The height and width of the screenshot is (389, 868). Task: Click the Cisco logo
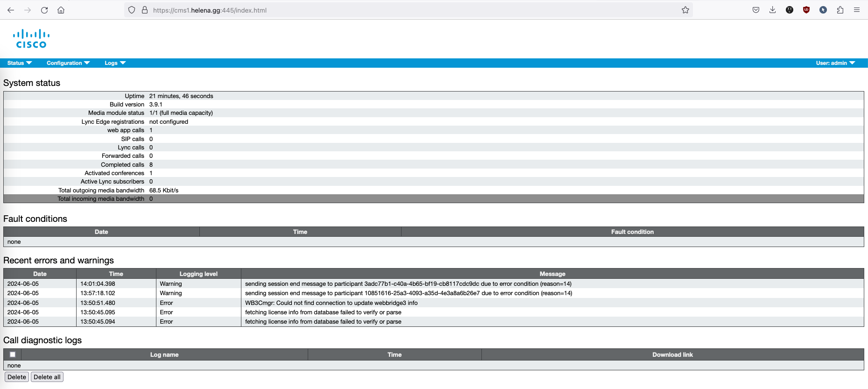pos(31,39)
